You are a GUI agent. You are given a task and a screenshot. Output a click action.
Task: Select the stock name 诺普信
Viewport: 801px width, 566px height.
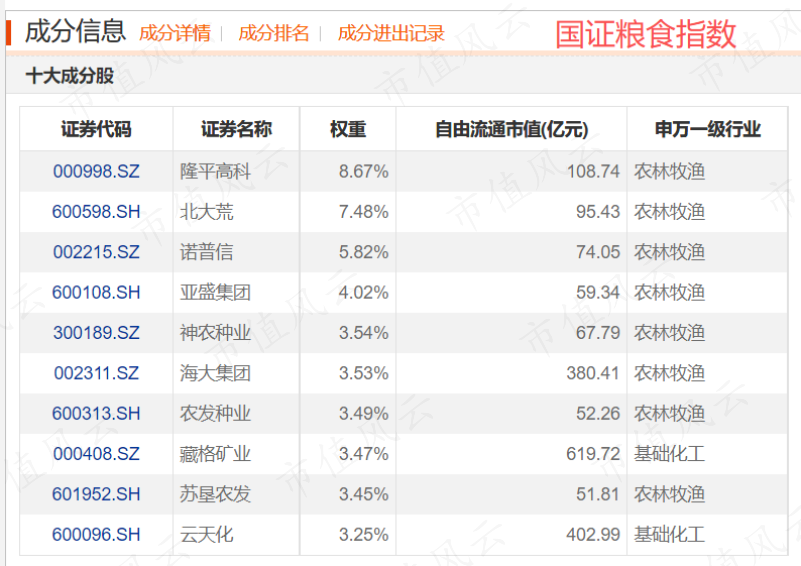click(x=206, y=252)
